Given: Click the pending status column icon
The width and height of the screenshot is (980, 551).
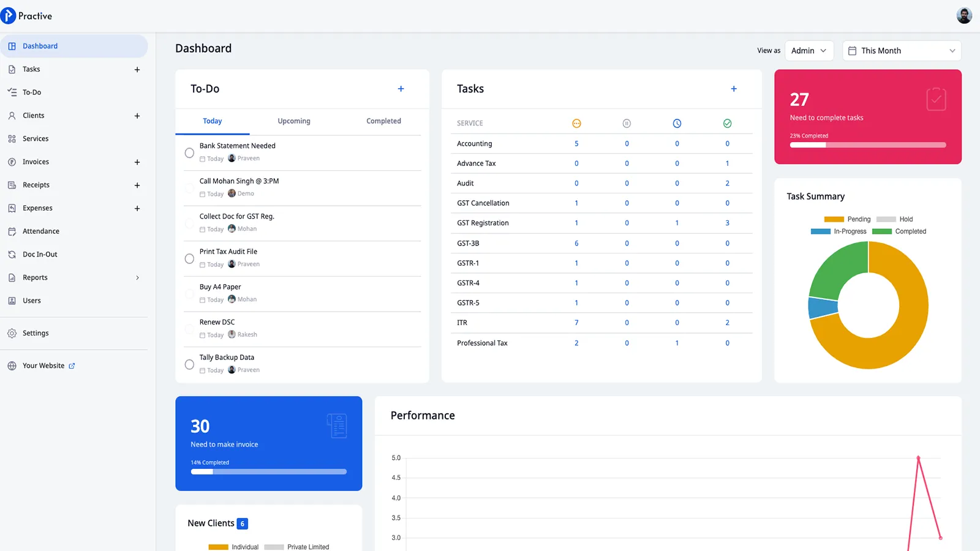Looking at the screenshot, I should [576, 124].
